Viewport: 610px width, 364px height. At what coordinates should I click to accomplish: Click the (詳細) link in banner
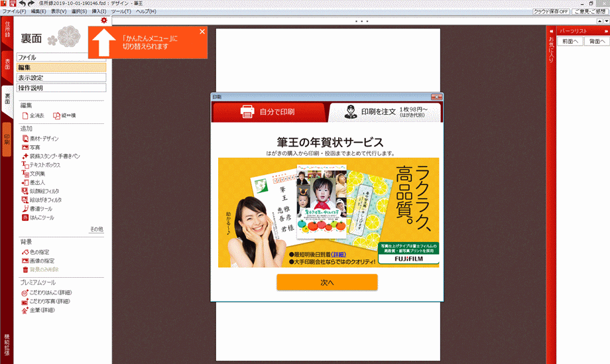coord(338,255)
